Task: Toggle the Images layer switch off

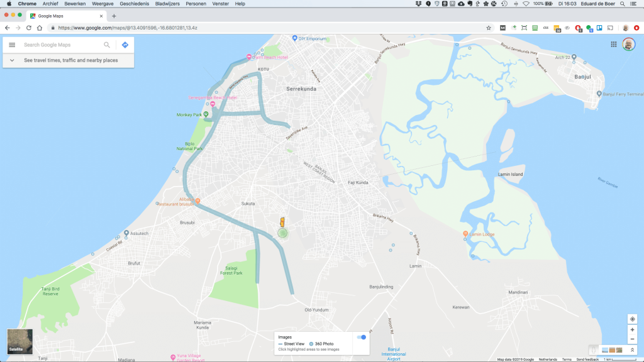Action: click(362, 337)
